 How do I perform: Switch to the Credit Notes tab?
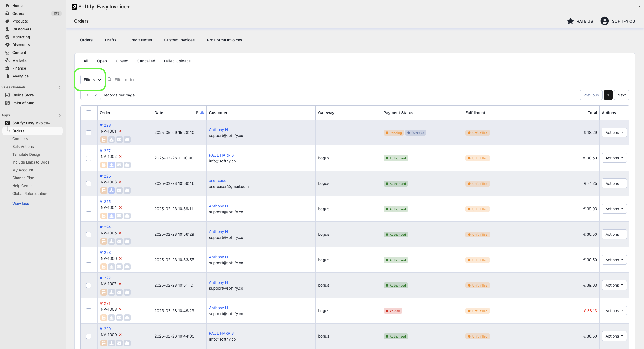(x=140, y=40)
